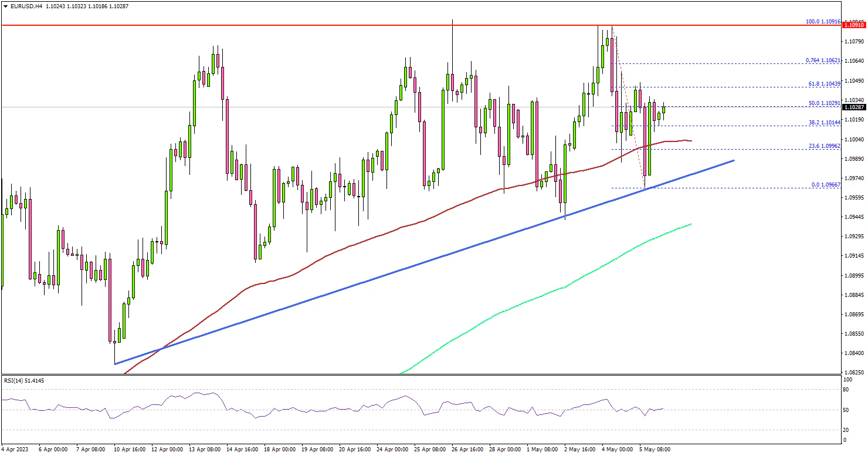Select the 100.0 Fibonacci level label
The height and width of the screenshot is (456, 868).
click(824, 21)
